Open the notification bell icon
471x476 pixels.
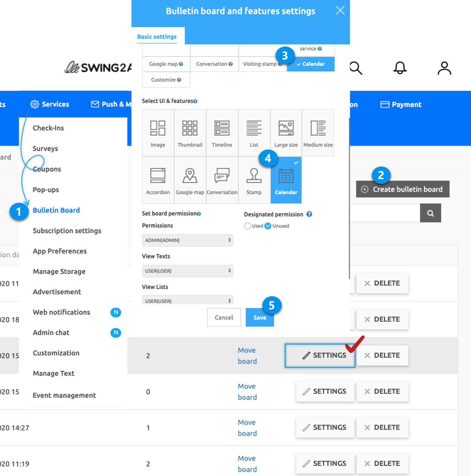point(400,68)
